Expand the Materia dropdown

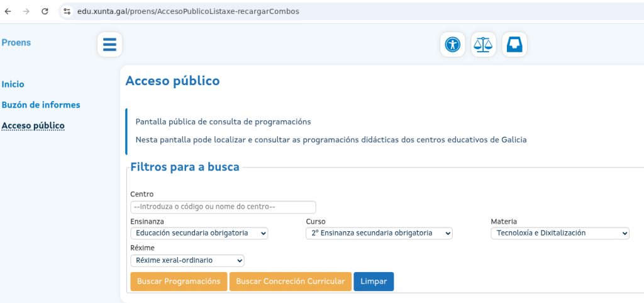point(560,233)
